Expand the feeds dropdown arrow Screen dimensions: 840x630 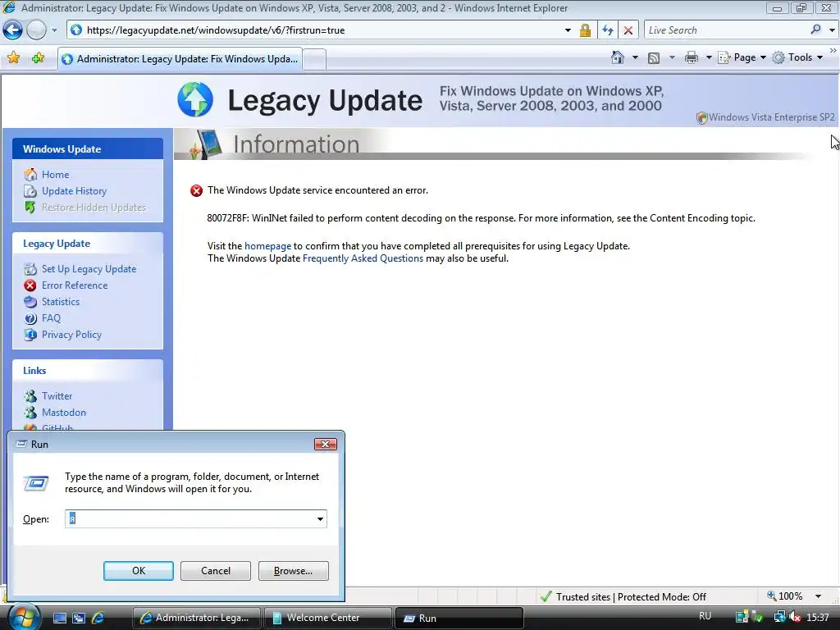pyautogui.click(x=672, y=57)
